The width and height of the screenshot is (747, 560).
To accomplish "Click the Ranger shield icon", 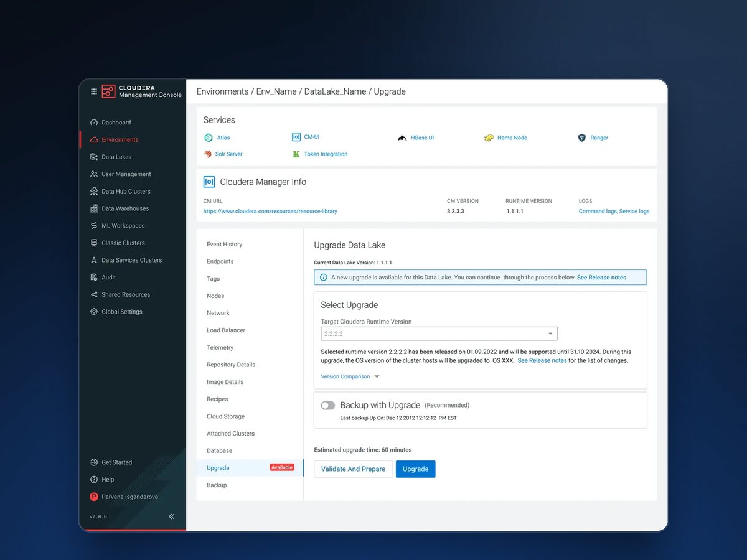I will (x=582, y=138).
